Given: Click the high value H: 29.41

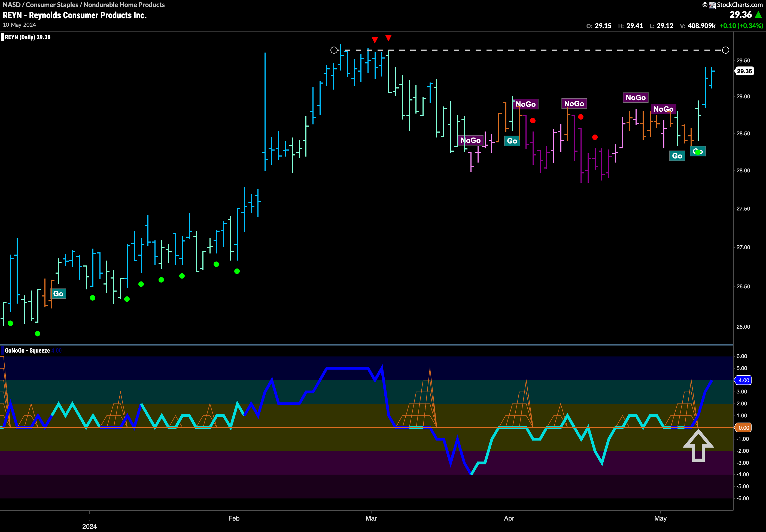Looking at the screenshot, I should tap(631, 26).
